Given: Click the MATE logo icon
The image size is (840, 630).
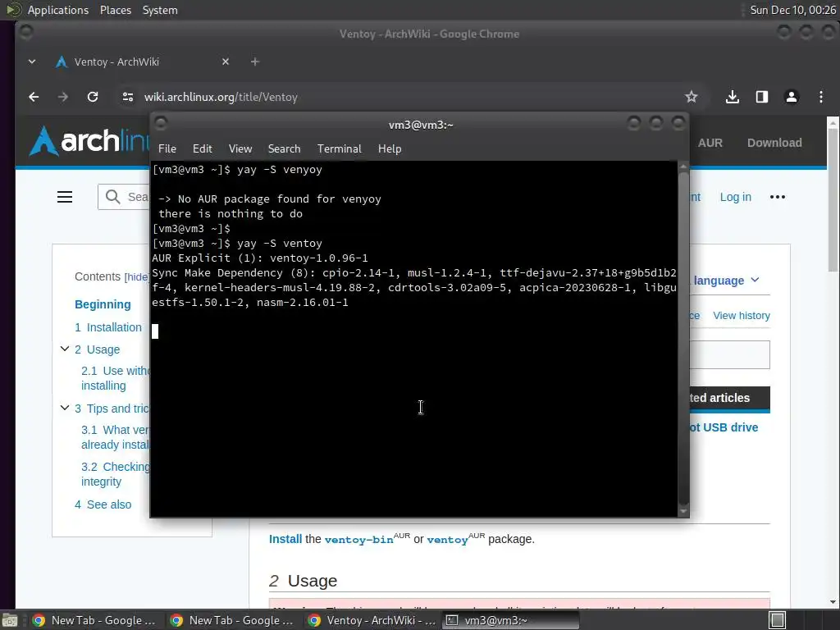Looking at the screenshot, I should [14, 10].
